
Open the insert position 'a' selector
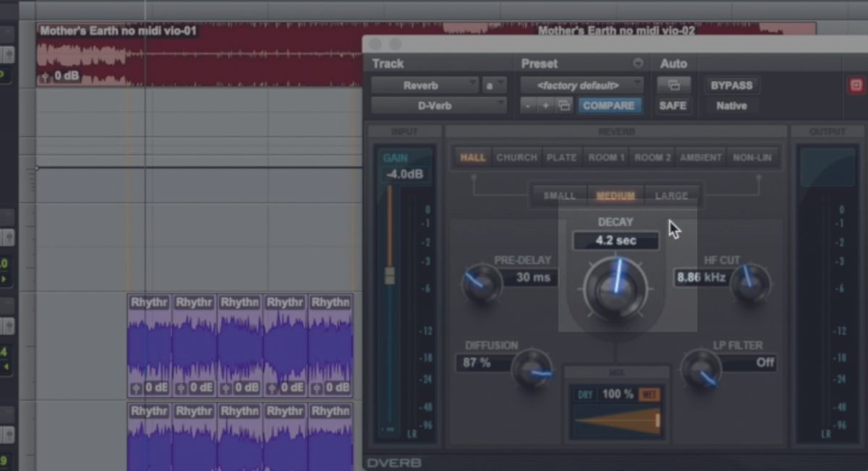point(495,85)
